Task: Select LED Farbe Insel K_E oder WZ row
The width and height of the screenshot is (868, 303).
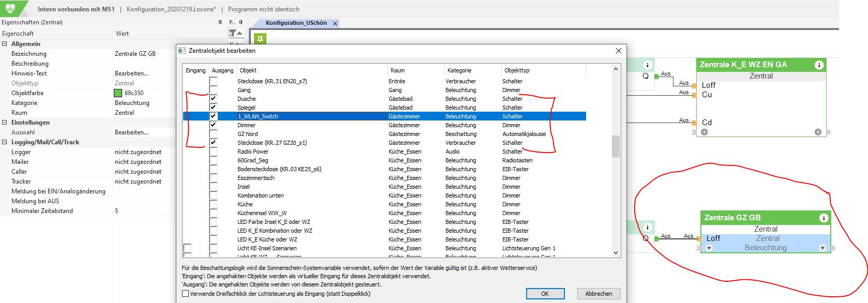Action: 384,222
